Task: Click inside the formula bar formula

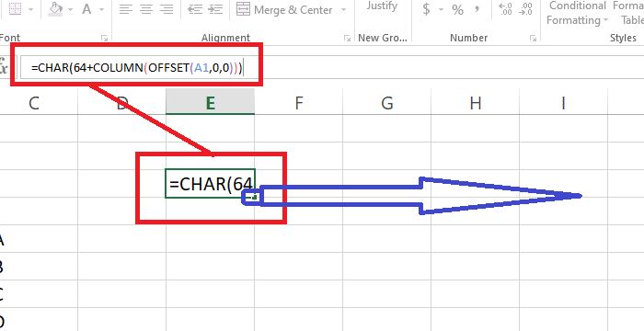Action: click(x=137, y=68)
